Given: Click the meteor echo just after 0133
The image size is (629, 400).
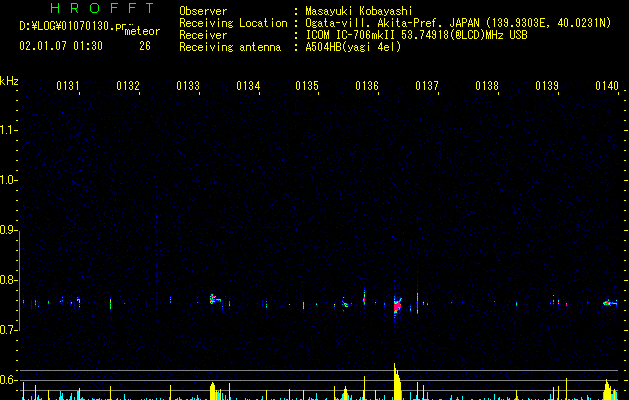Looking at the screenshot, I should pos(215,299).
